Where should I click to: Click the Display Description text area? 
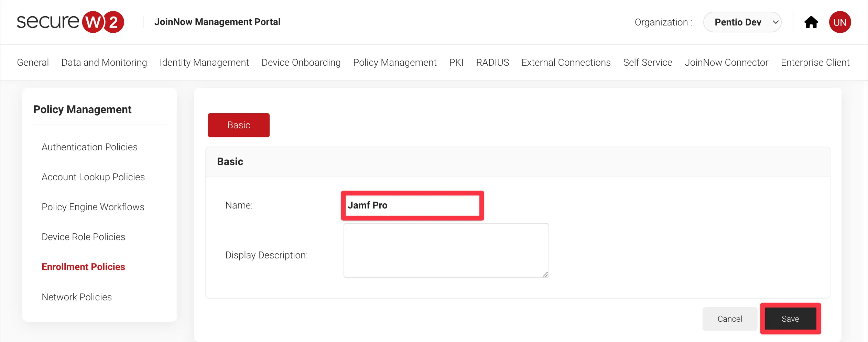tap(446, 250)
